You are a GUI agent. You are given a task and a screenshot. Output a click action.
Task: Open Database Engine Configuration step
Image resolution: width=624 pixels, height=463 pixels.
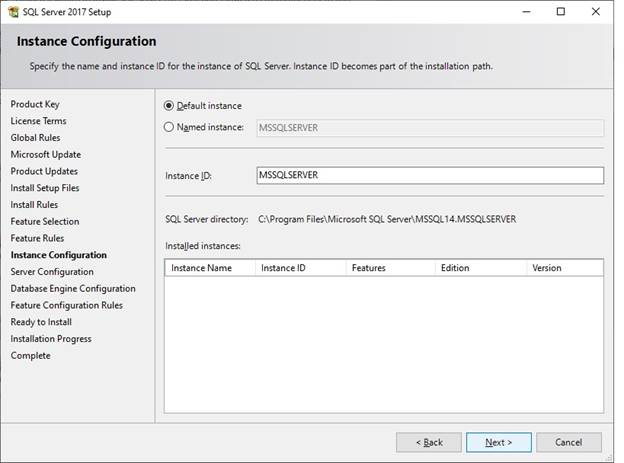(x=73, y=289)
